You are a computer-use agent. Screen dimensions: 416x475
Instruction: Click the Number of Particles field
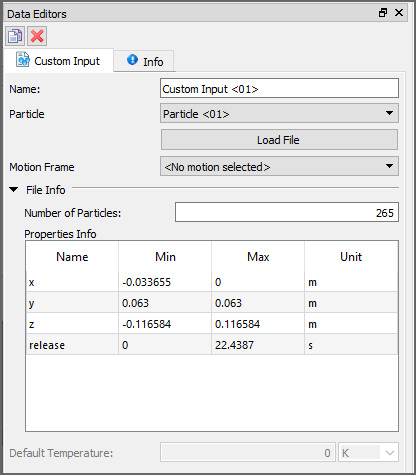287,212
